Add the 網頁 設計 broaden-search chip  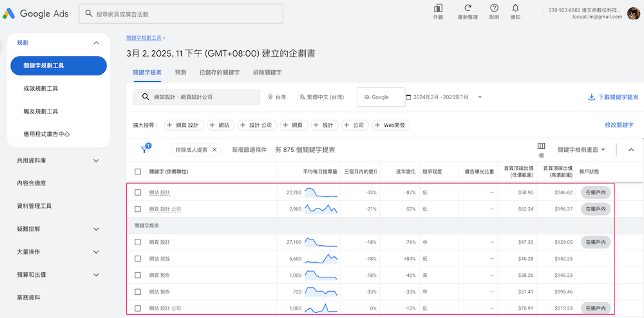[184, 125]
